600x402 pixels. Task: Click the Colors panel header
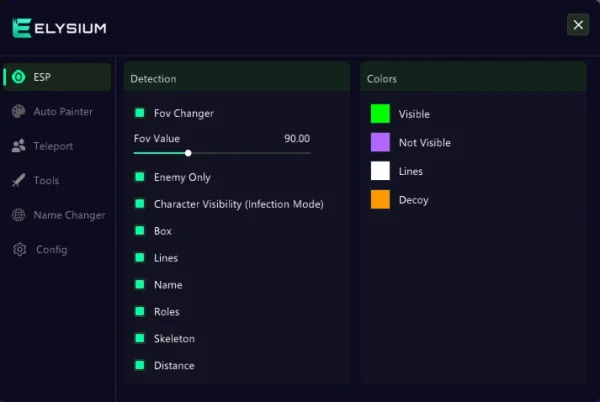pyautogui.click(x=473, y=77)
